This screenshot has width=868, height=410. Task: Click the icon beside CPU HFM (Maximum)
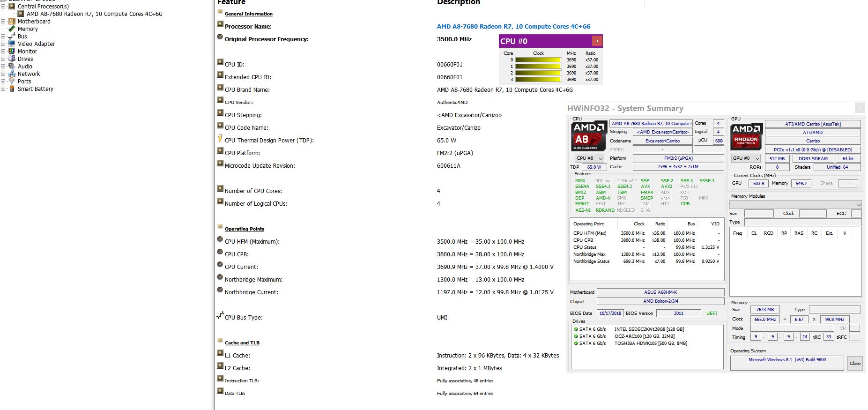(x=220, y=239)
